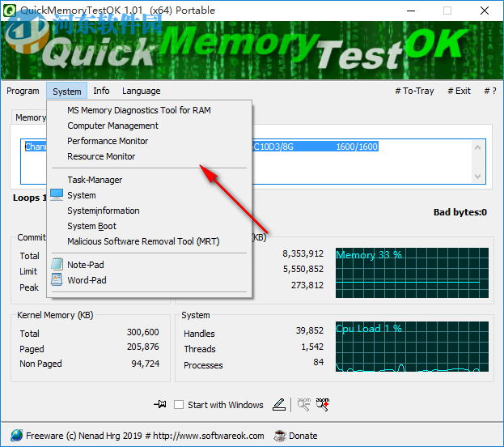This screenshot has height=447, width=504.
Task: Click the 273,812 memory value
Action: 307,285
